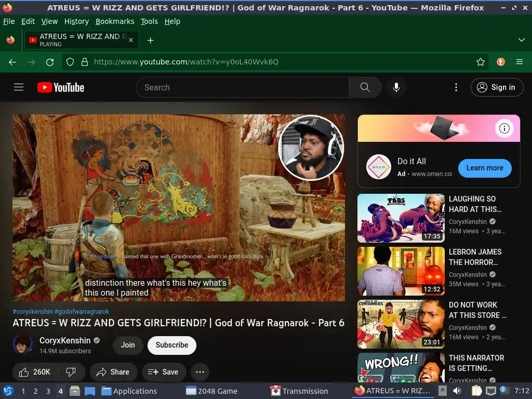Click the Sign in button
This screenshot has height=399, width=532.
(x=497, y=87)
